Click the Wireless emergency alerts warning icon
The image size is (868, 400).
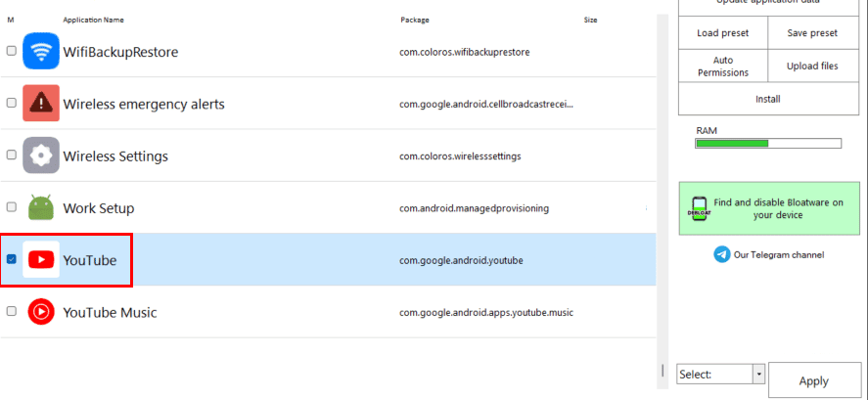pos(41,103)
